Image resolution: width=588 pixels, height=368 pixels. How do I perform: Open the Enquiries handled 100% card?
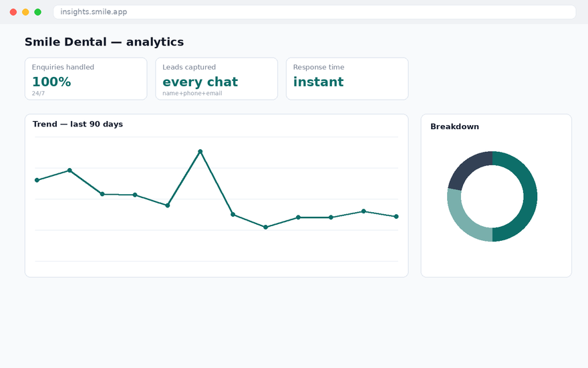[86, 79]
